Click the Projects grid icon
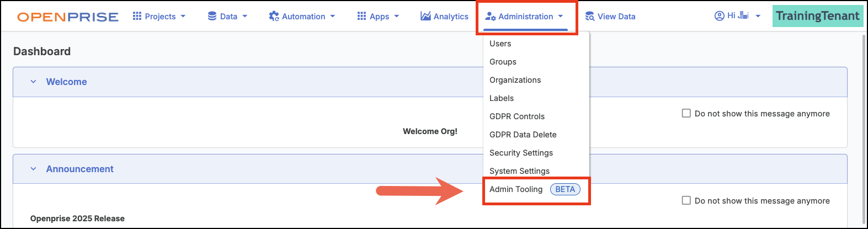Screen dimensions: 868x229 (137, 16)
